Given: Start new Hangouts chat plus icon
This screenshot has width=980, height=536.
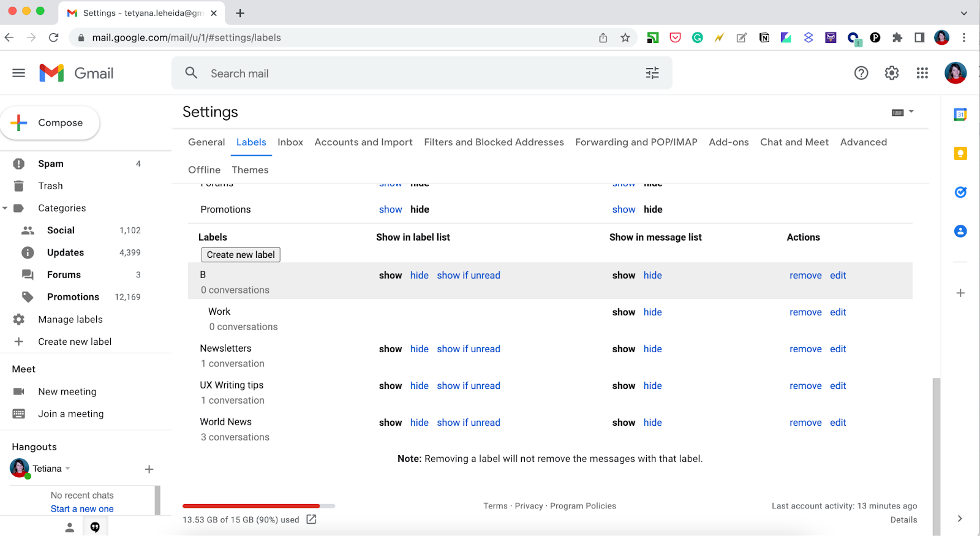Looking at the screenshot, I should click(149, 469).
